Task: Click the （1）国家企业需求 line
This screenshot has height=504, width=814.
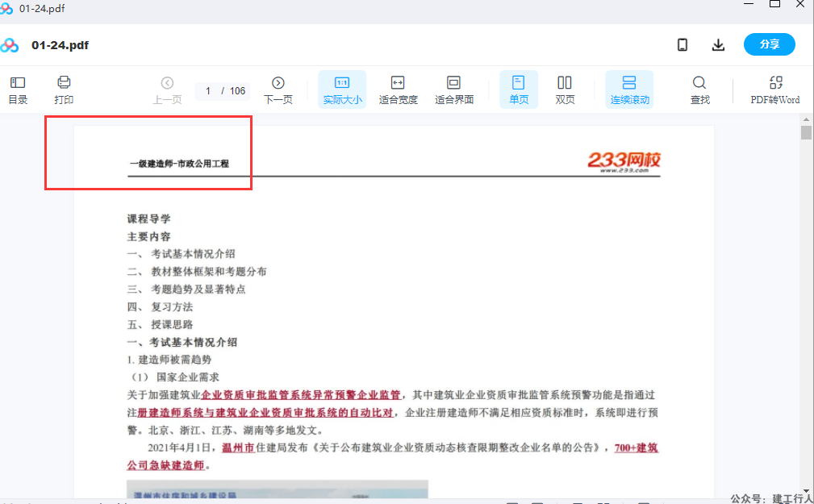Action: (173, 377)
